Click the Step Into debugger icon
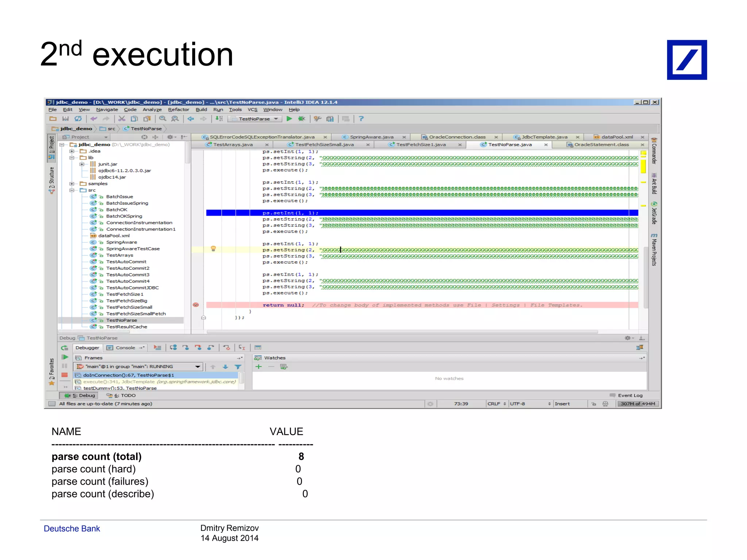Viewport: 747px width, 560px height. 186,347
